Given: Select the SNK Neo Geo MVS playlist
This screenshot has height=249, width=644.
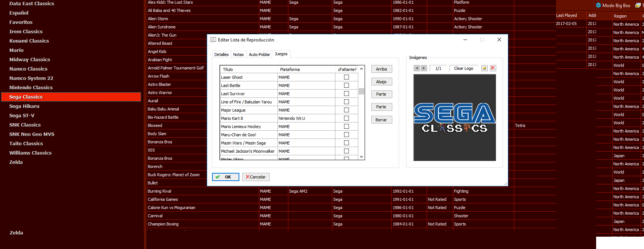Looking at the screenshot, I should tap(32, 134).
